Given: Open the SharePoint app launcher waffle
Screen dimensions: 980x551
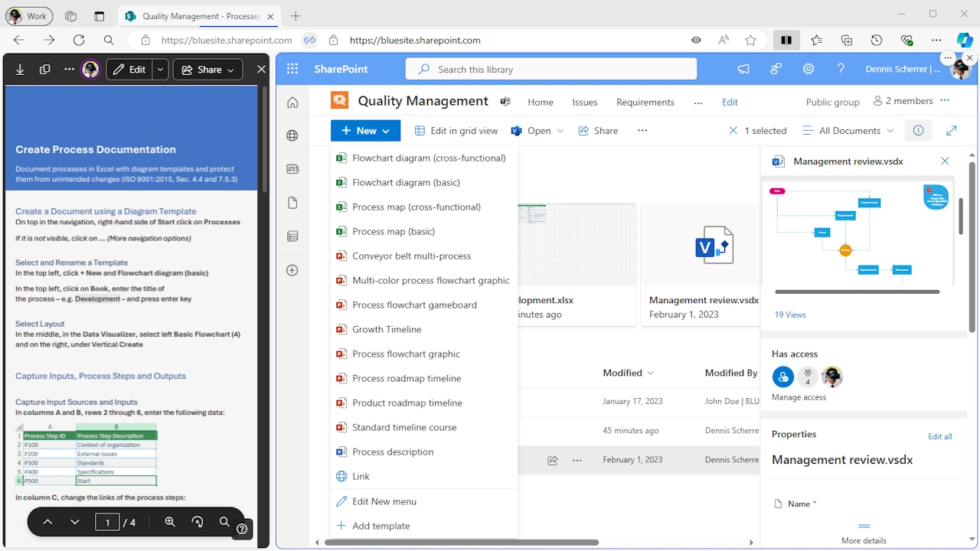Looking at the screenshot, I should click(x=292, y=69).
